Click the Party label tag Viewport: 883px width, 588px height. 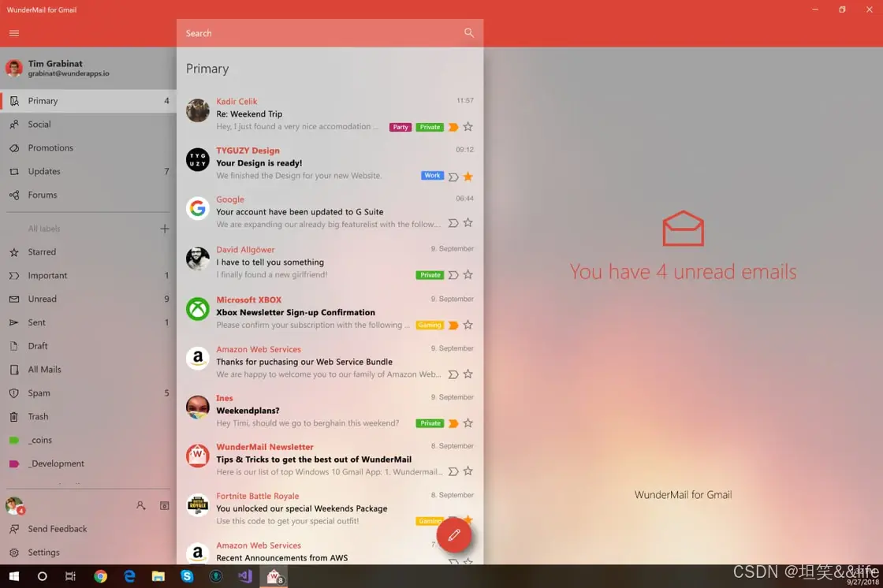tap(401, 127)
